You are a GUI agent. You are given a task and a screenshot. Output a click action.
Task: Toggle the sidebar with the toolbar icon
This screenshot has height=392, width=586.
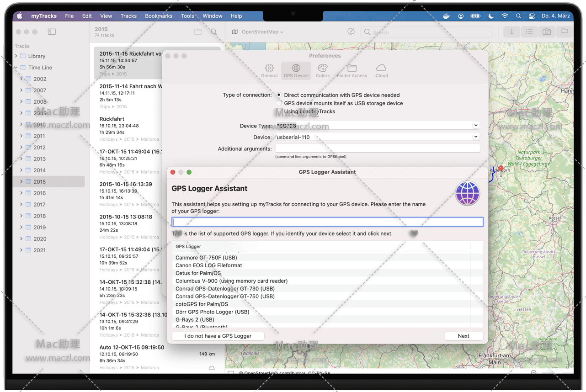click(52, 32)
